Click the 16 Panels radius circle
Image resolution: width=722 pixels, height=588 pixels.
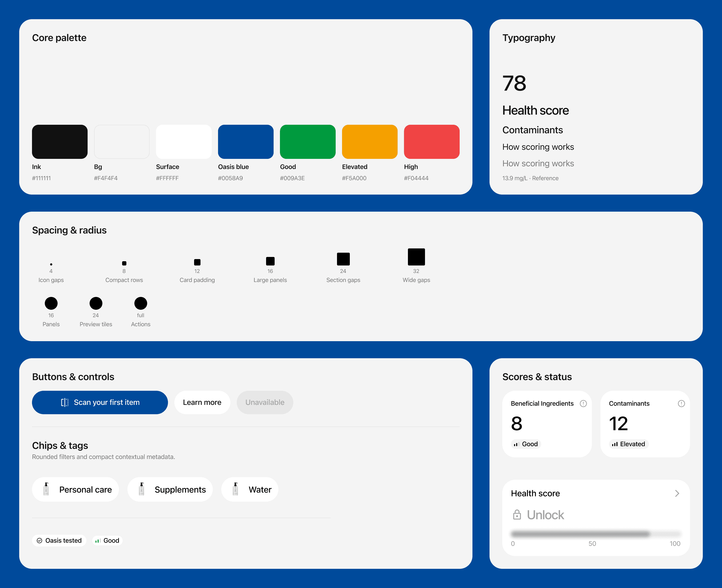tap(51, 303)
